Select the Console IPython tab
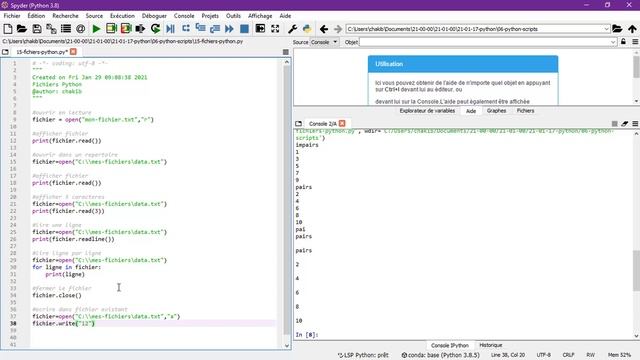The height and width of the screenshot is (360, 640). [x=450, y=345]
